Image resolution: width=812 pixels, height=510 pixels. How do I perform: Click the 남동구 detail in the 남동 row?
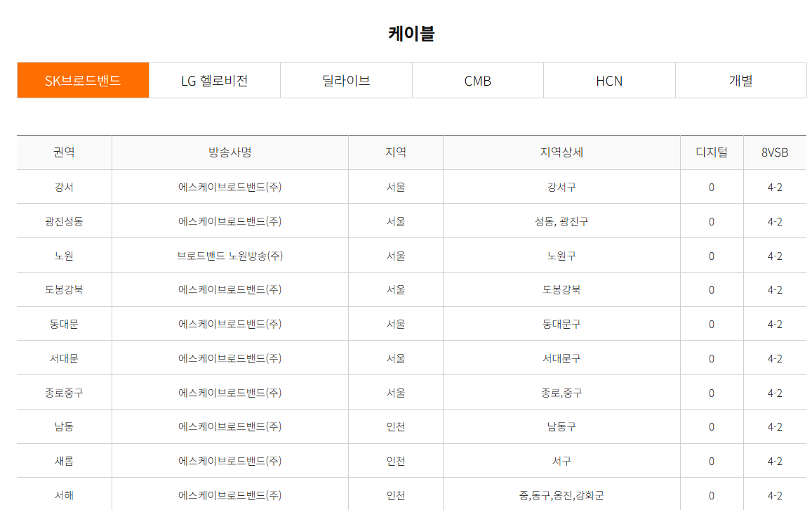click(561, 426)
